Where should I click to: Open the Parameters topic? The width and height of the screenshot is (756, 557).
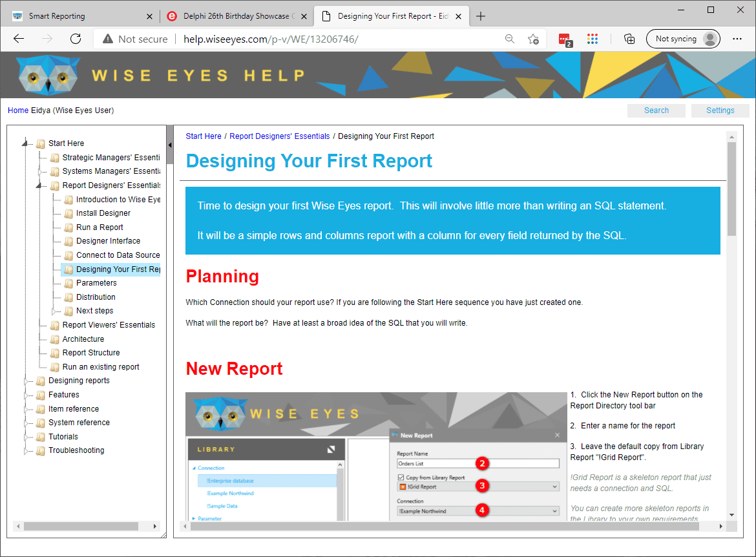click(96, 283)
